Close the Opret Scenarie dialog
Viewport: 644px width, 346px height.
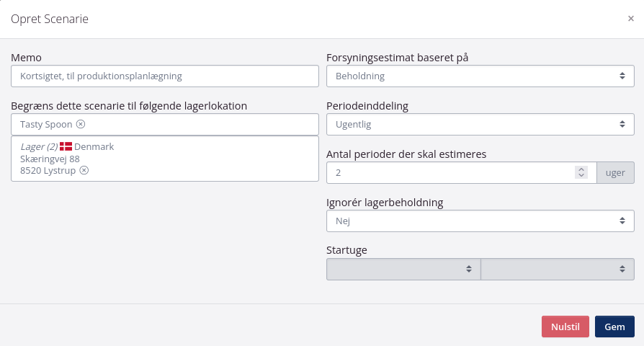click(x=630, y=19)
